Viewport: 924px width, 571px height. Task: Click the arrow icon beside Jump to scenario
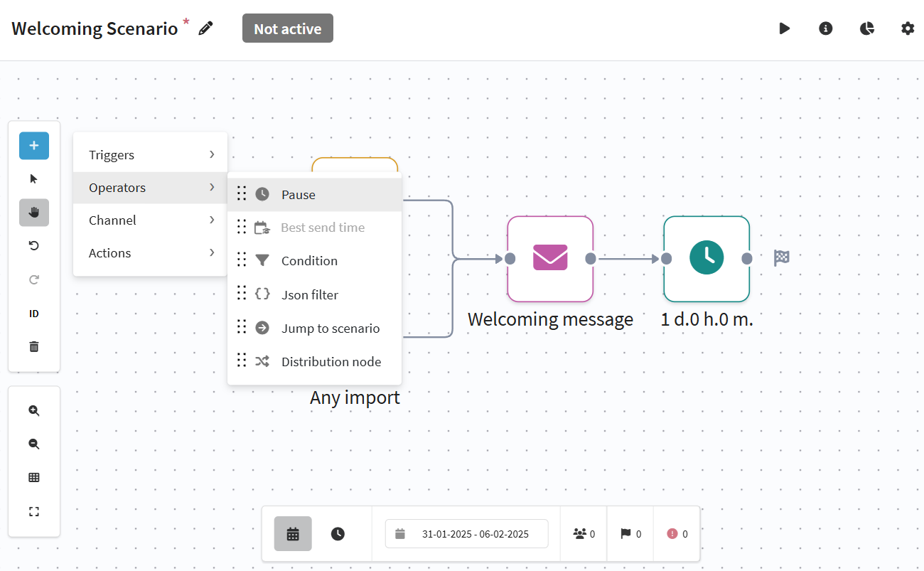point(262,328)
